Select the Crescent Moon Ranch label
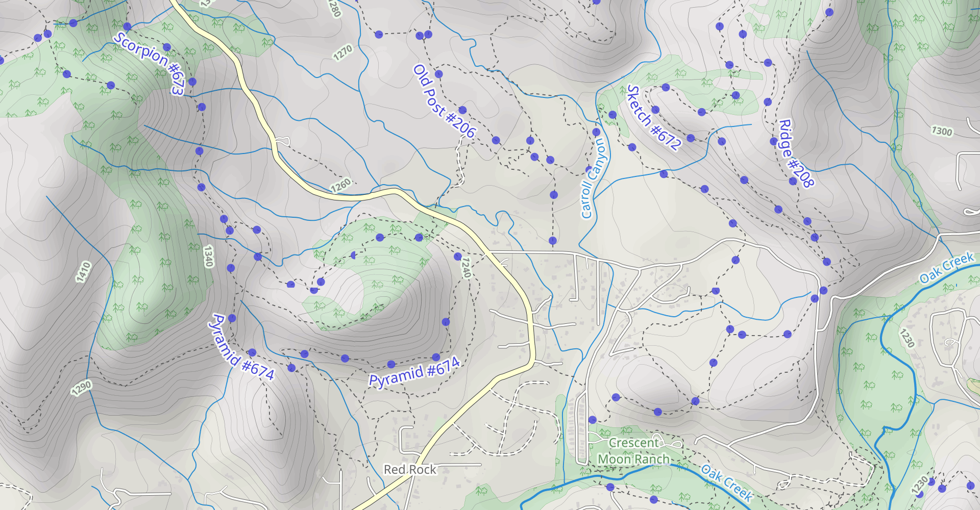Image resolution: width=980 pixels, height=510 pixels. (x=634, y=451)
